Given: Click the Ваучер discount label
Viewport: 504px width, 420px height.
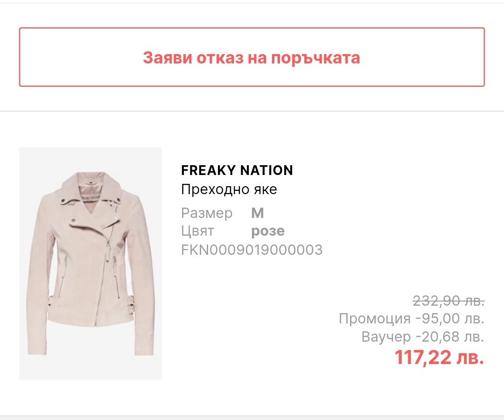Looking at the screenshot, I should (x=386, y=336).
